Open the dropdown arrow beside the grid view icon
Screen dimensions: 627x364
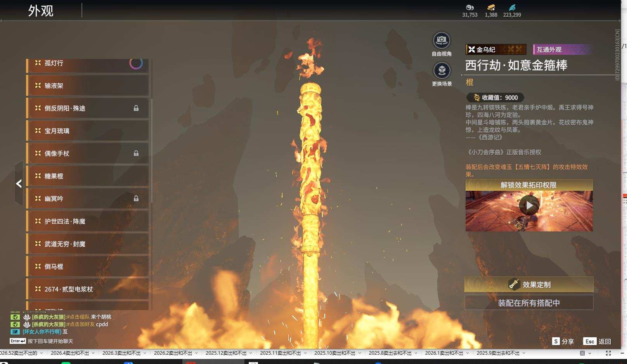click(590, 353)
